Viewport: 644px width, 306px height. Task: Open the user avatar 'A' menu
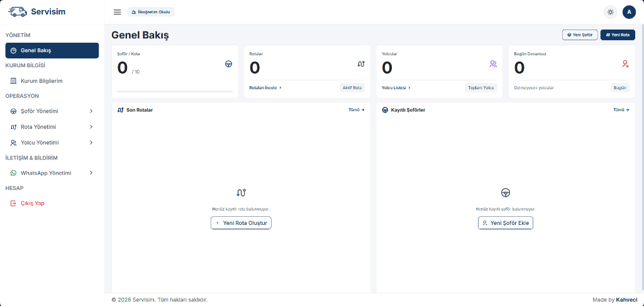coord(629,12)
